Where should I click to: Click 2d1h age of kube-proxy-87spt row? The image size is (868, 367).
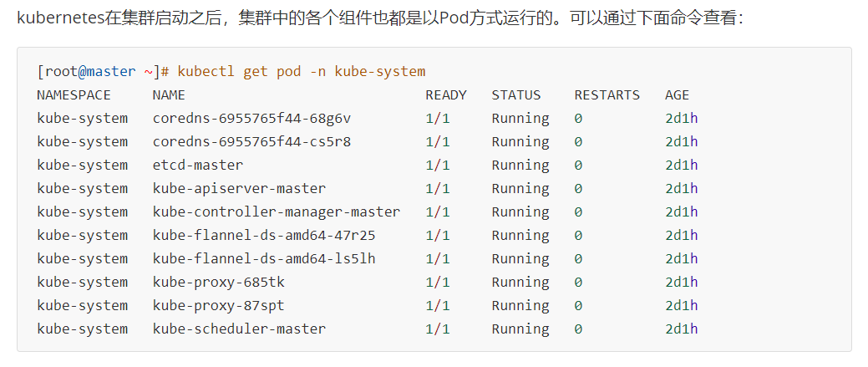[682, 306]
